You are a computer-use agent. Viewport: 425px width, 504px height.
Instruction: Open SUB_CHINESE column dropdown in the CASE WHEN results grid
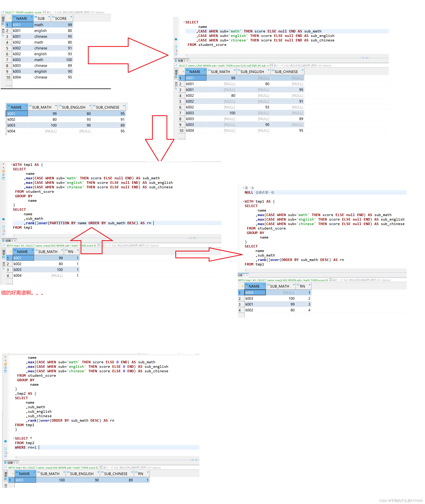coord(302,70)
